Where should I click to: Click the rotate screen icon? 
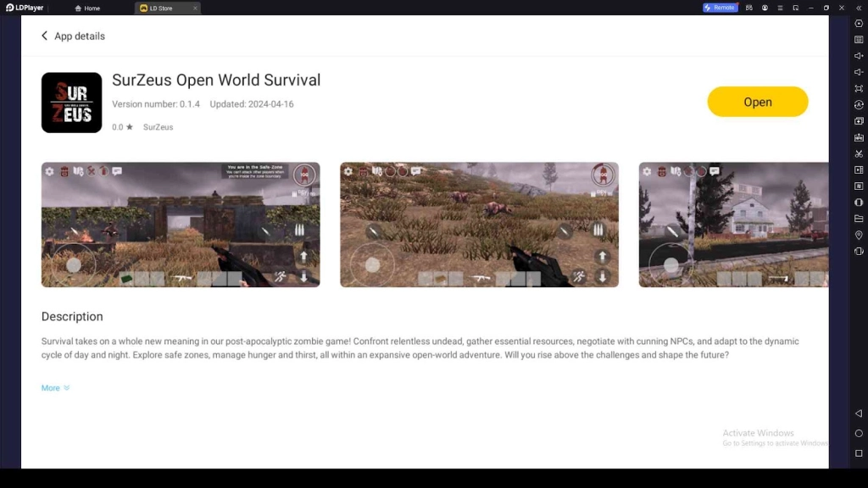tap(859, 251)
